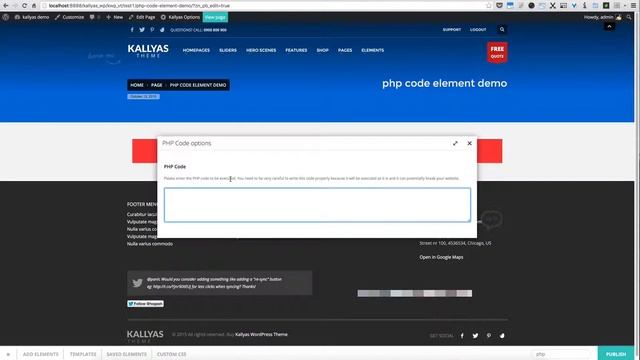The height and width of the screenshot is (360, 640).
Task: Open CUSTOM CSS builder tab
Action: [171, 354]
